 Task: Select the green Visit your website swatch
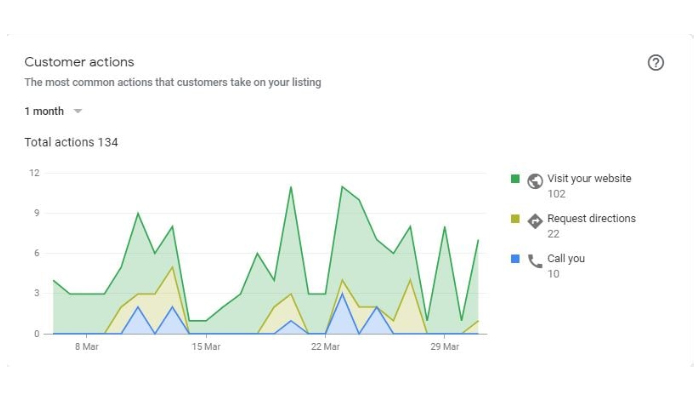click(x=515, y=179)
